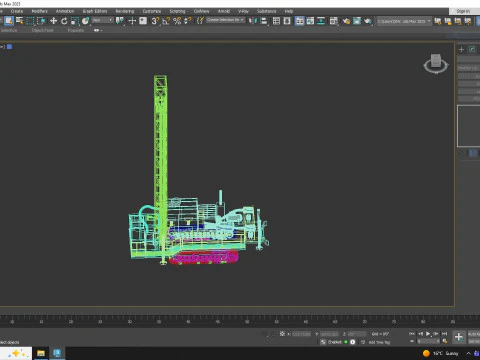Activate the Select and Rotate tool
This screenshot has height=360, width=480.
point(64,21)
